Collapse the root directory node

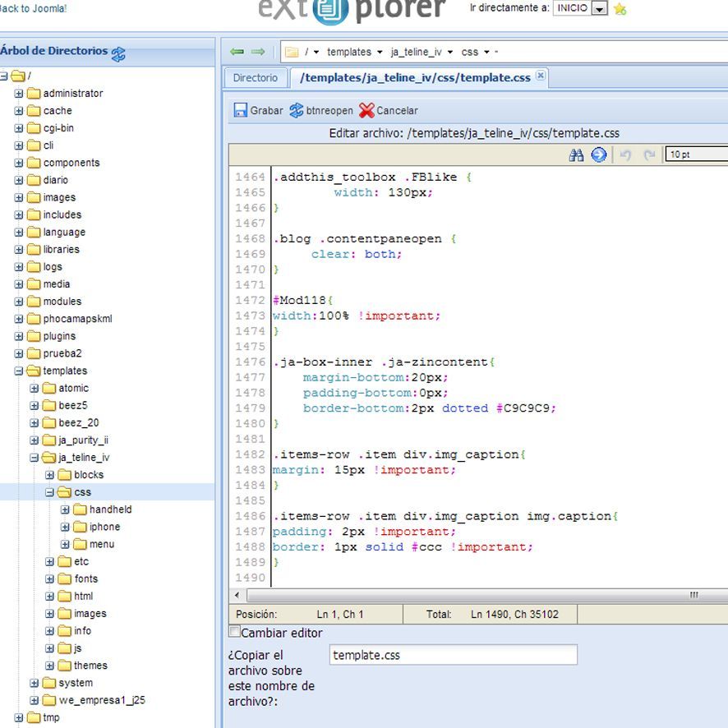pos(3,76)
